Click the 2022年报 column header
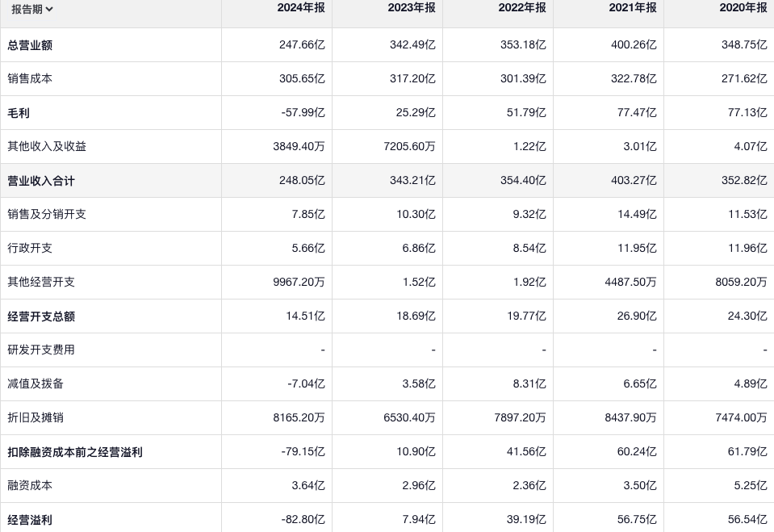 click(x=521, y=8)
